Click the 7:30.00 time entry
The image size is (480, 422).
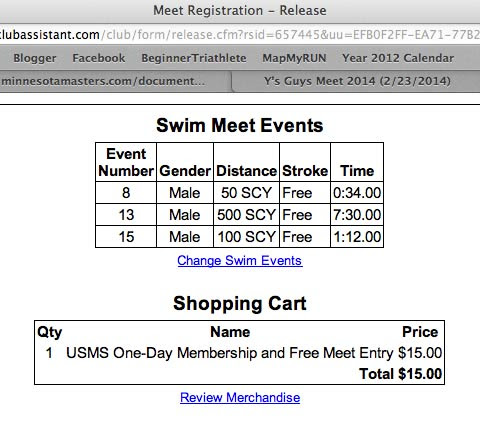pos(357,215)
